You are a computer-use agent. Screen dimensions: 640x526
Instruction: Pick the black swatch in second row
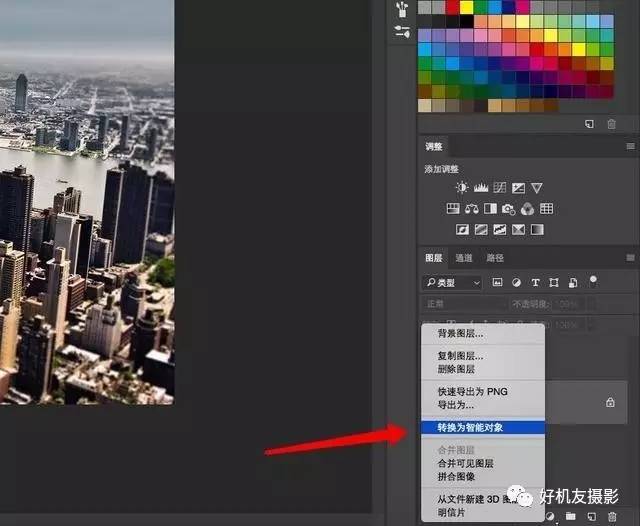coord(466,21)
